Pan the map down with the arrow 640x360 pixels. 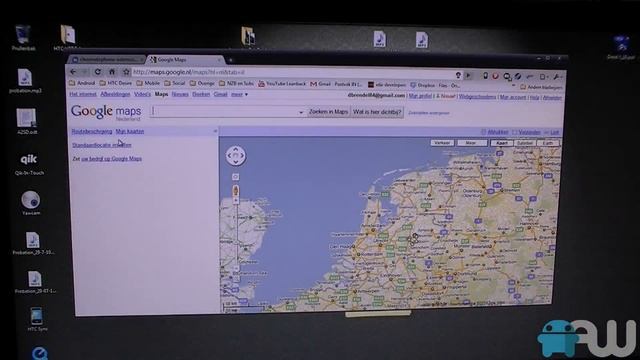236,162
